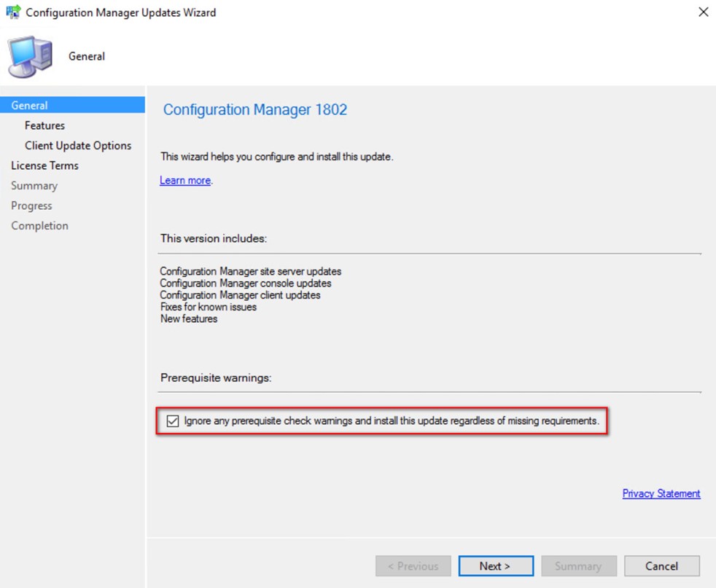
Task: Click the Prerequisite warnings section label
Action: [x=216, y=378]
